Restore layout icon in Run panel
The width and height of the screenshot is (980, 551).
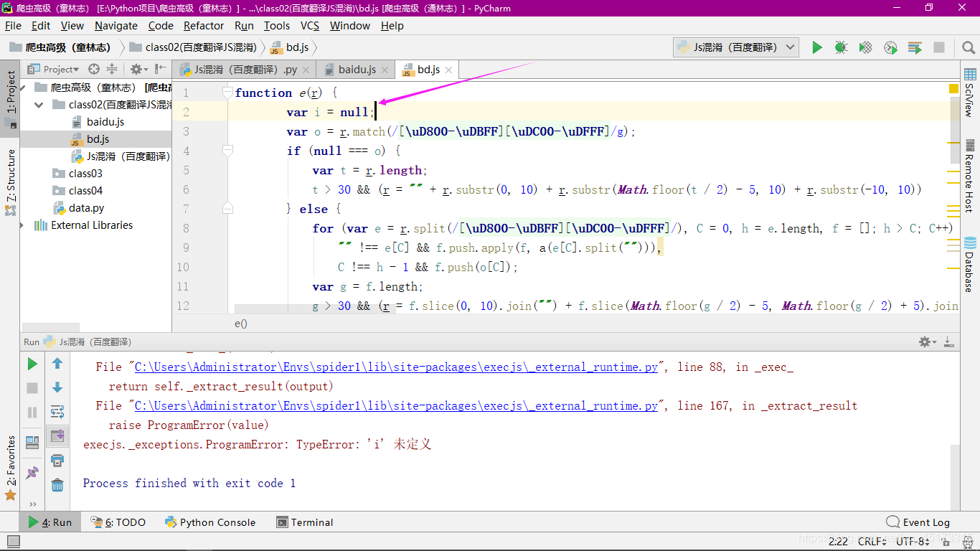(32, 441)
